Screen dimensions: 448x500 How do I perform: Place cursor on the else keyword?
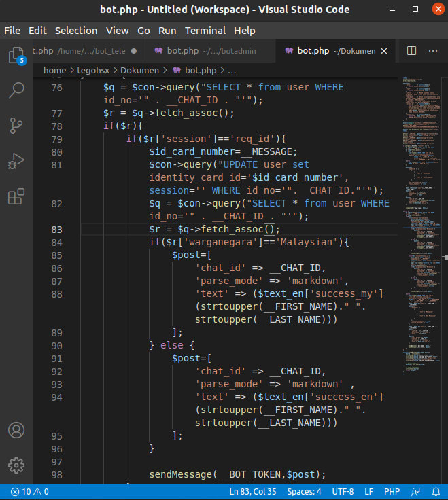pos(172,345)
